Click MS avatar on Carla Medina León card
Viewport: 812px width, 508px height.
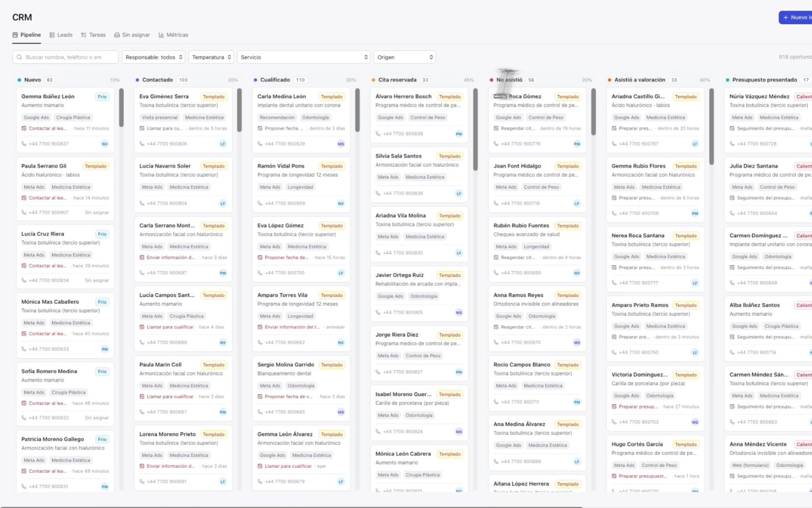341,144
